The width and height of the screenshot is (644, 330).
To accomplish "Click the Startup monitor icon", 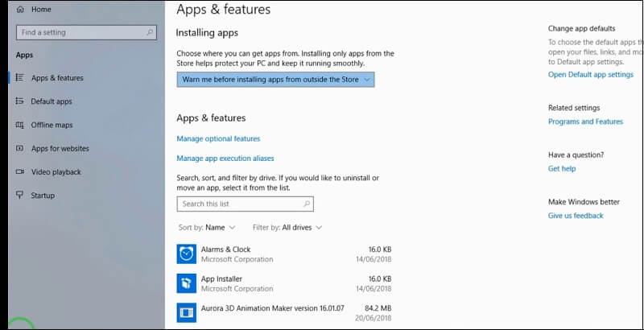I will pyautogui.click(x=19, y=195).
